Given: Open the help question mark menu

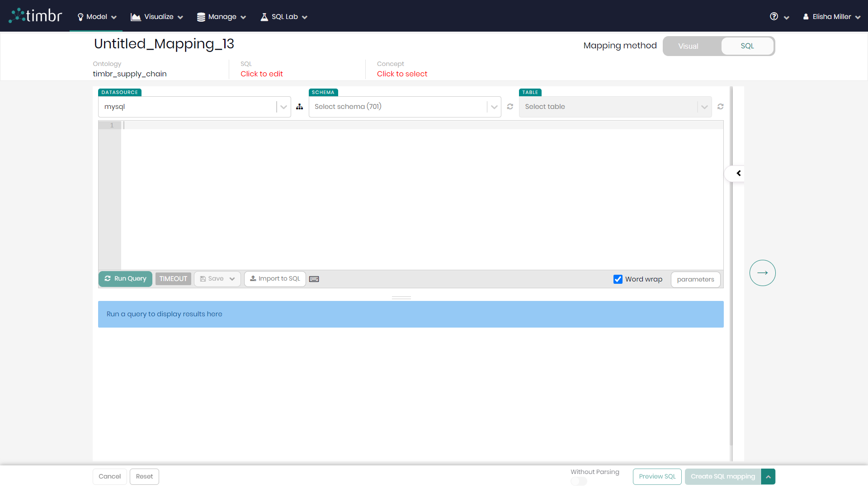Looking at the screenshot, I should tap(774, 16).
